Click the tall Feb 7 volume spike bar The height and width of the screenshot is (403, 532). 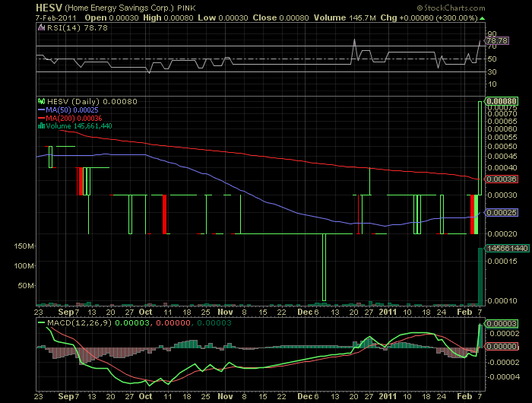(480, 276)
